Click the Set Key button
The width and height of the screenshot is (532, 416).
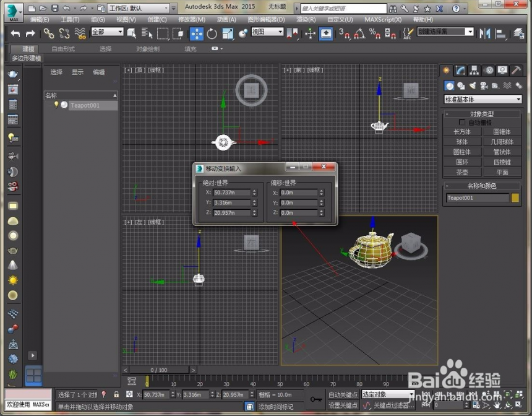pyautogui.click(x=343, y=405)
